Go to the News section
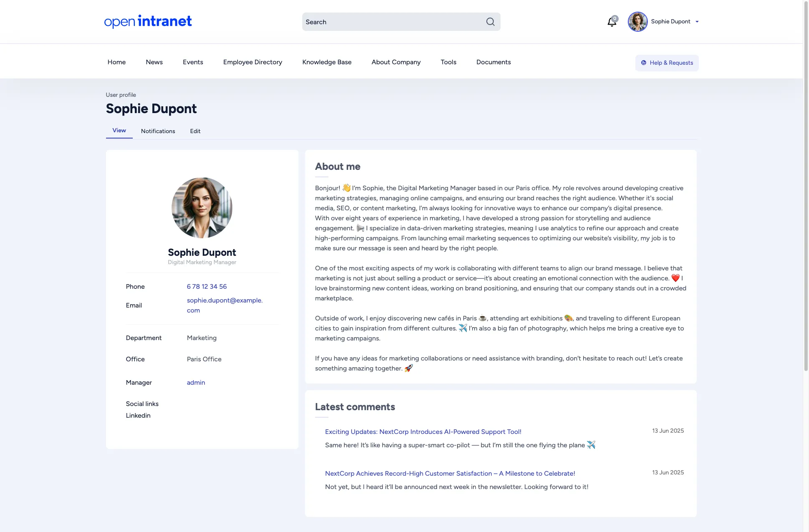Image resolution: width=809 pixels, height=532 pixels. click(x=154, y=62)
